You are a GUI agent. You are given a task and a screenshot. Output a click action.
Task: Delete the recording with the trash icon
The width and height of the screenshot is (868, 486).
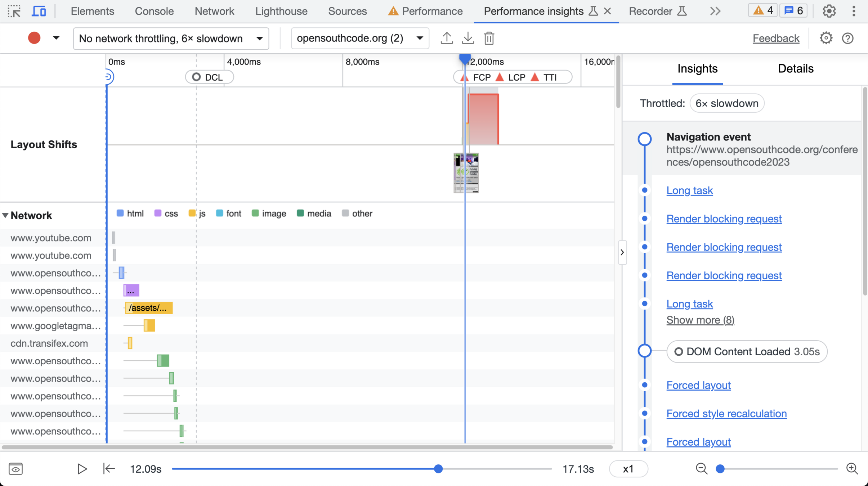click(x=489, y=38)
